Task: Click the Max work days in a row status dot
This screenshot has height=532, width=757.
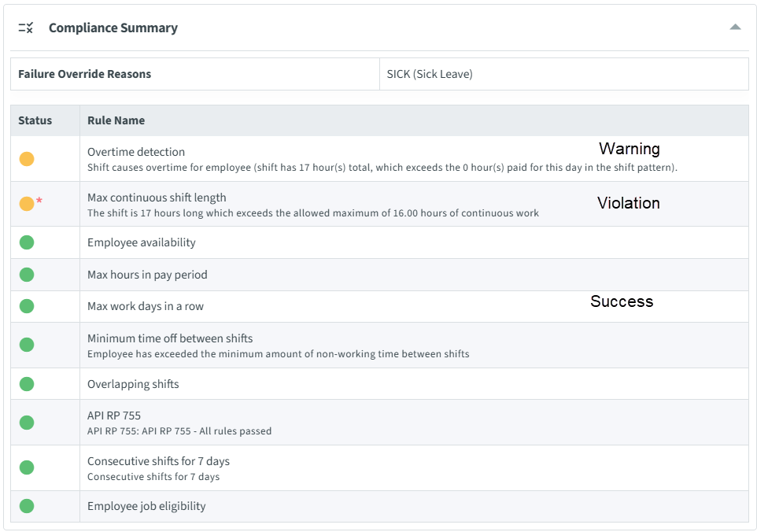Action: pos(27,306)
